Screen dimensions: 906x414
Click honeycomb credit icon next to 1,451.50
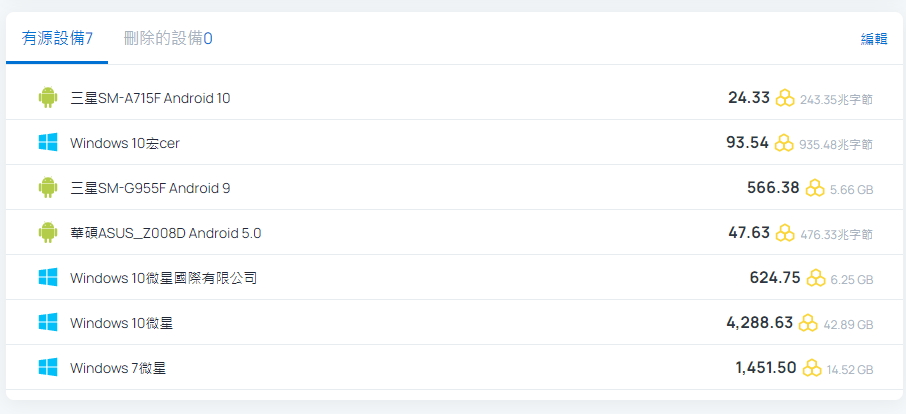coord(812,368)
